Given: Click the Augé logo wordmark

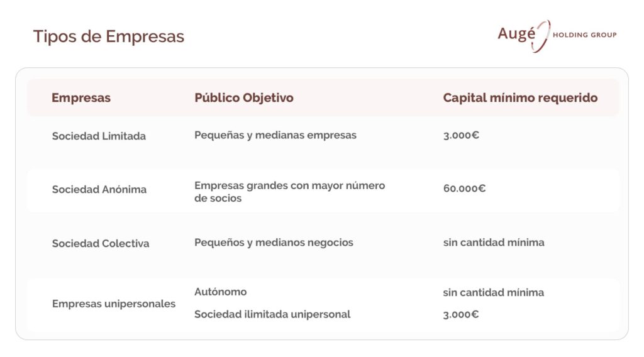Looking at the screenshot, I should [x=516, y=35].
